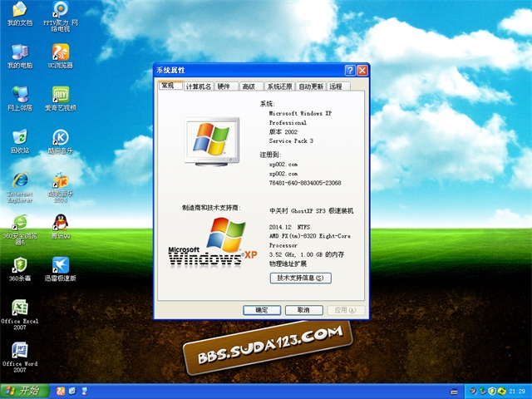Open 我的文档 desktop icon
Image resolution: width=532 pixels, height=399 pixels.
click(x=19, y=11)
